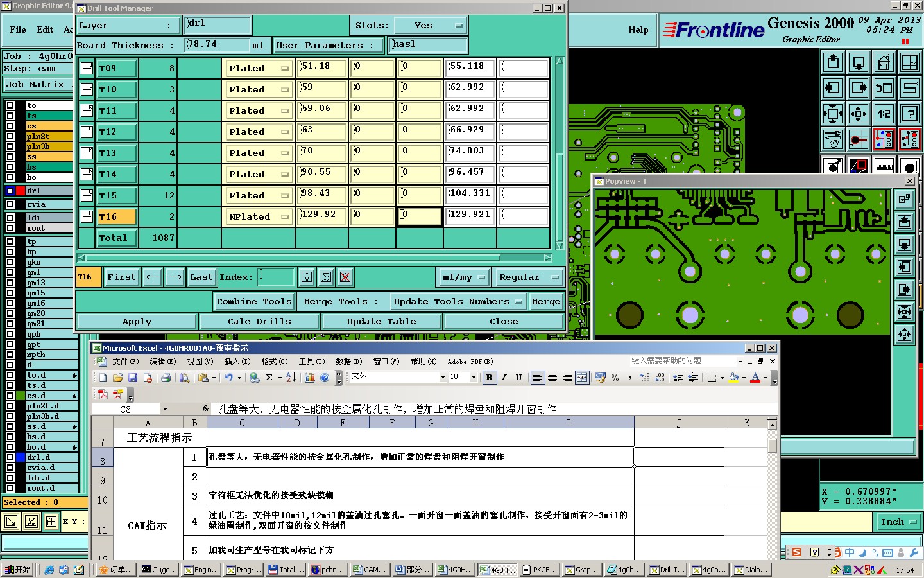Click the 1:2 zoom scale icon
The width and height of the screenshot is (924, 578).
[x=884, y=114]
